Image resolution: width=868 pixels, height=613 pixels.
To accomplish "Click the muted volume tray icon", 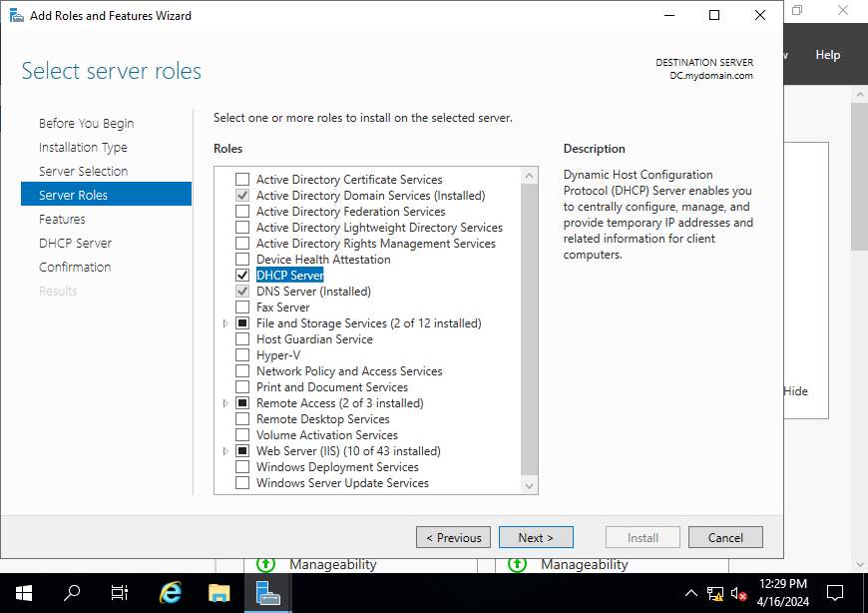I will (x=739, y=594).
